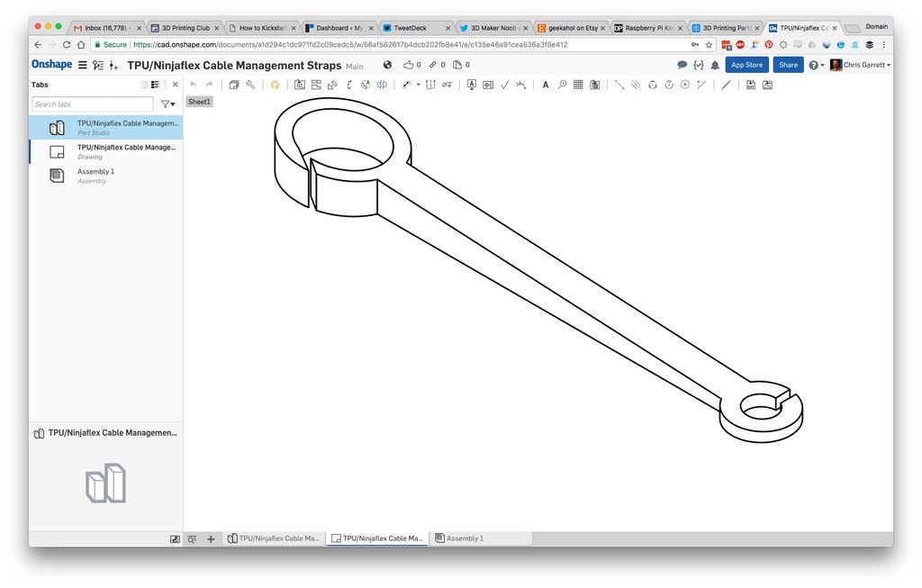Switch tab list to detailed list view

[x=155, y=85]
